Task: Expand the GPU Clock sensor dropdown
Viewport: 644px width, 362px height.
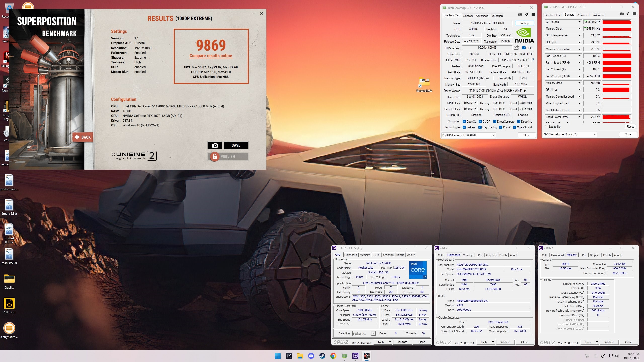Action: tap(579, 22)
